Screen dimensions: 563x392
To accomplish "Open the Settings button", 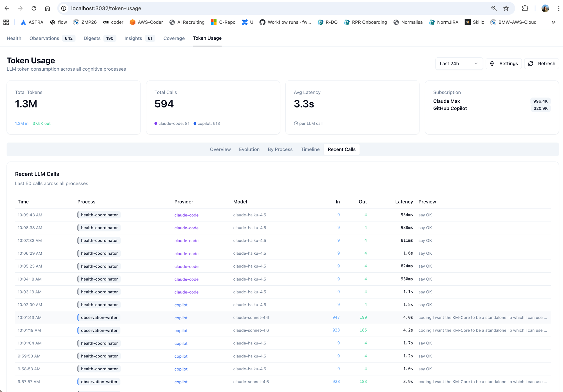I will point(504,64).
